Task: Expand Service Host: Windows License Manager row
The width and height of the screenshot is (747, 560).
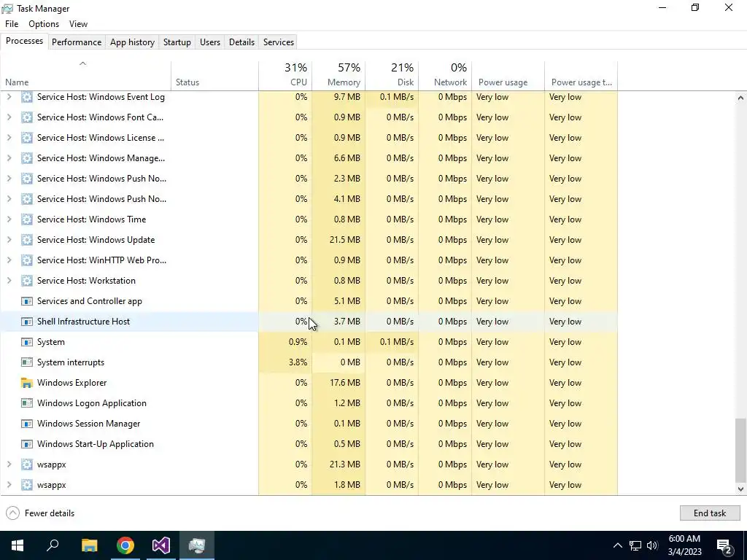Action: pyautogui.click(x=9, y=138)
